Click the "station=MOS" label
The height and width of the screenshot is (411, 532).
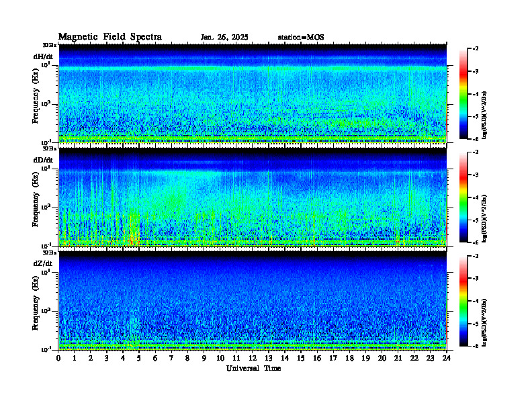pos(301,38)
